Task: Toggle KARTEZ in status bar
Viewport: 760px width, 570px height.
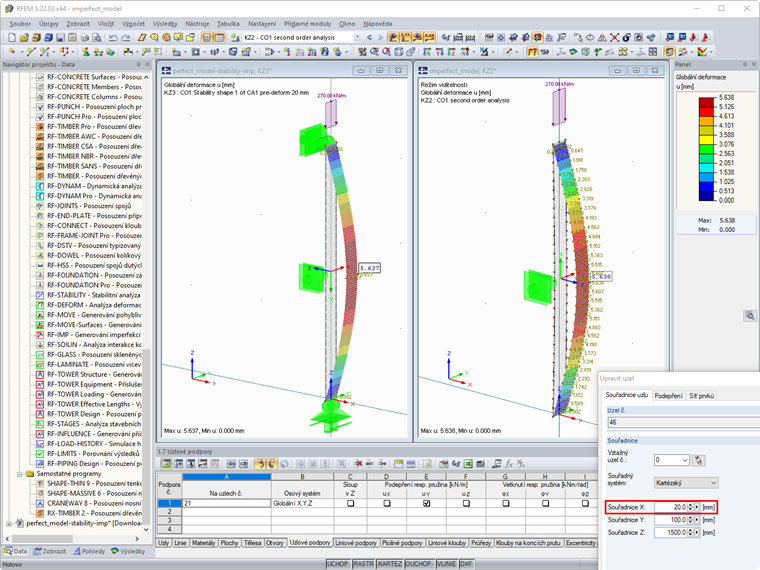Action: [x=390, y=564]
